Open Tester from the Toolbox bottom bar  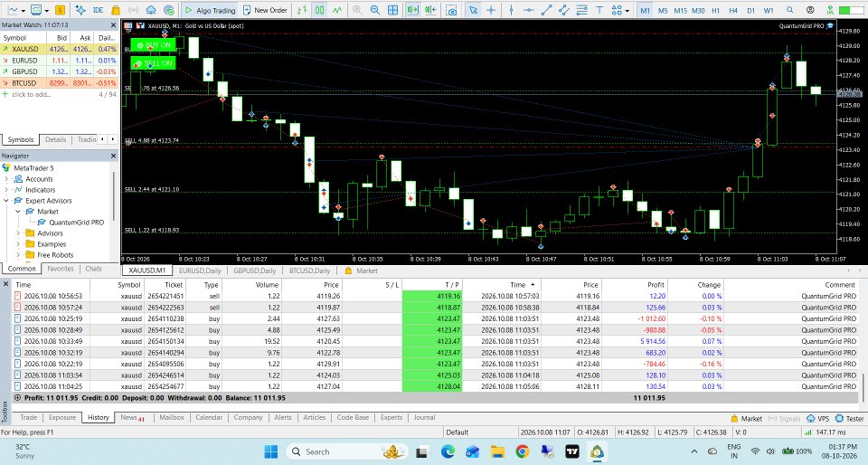850,419
